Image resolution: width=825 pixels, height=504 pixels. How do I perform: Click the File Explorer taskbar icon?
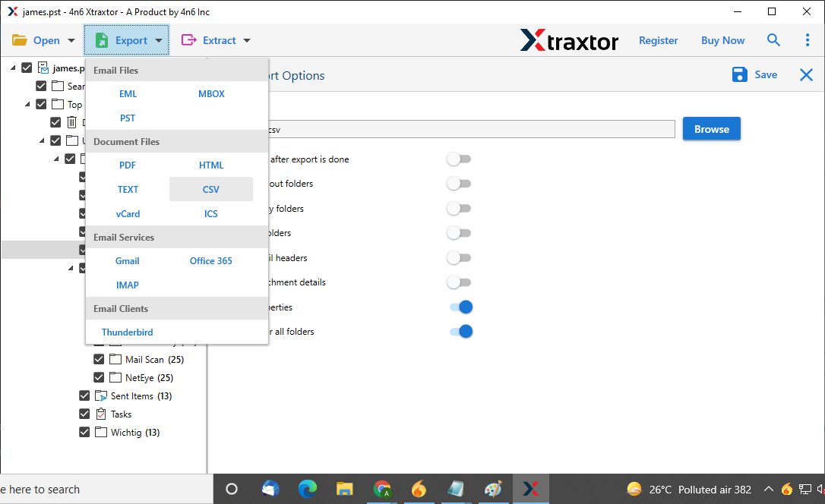(345, 489)
